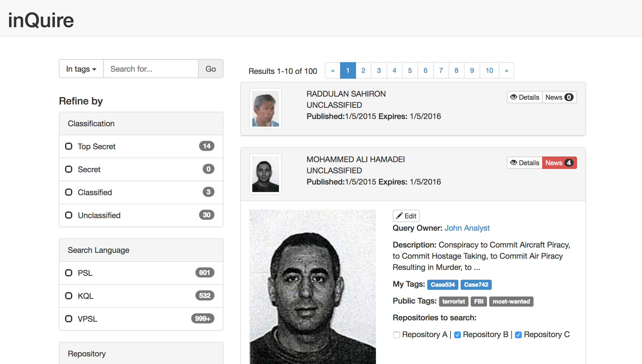This screenshot has width=642, height=364.
Task: Uncheck the Repository C checkbox
Action: click(518, 335)
